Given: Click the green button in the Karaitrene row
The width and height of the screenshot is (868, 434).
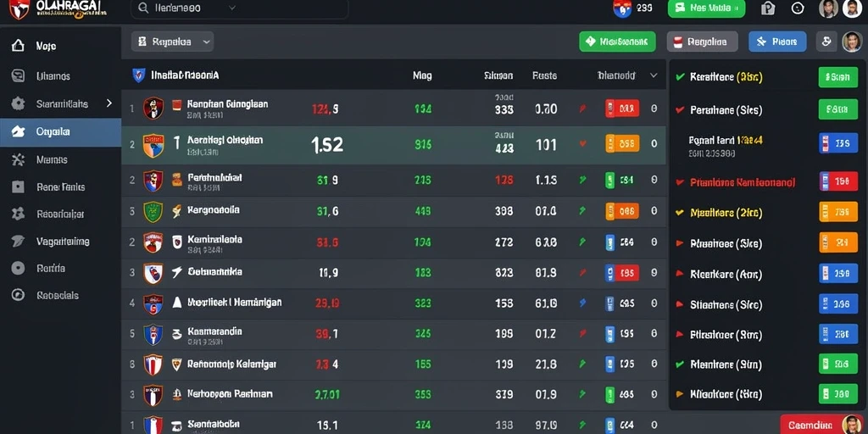Looking at the screenshot, I should [x=837, y=77].
